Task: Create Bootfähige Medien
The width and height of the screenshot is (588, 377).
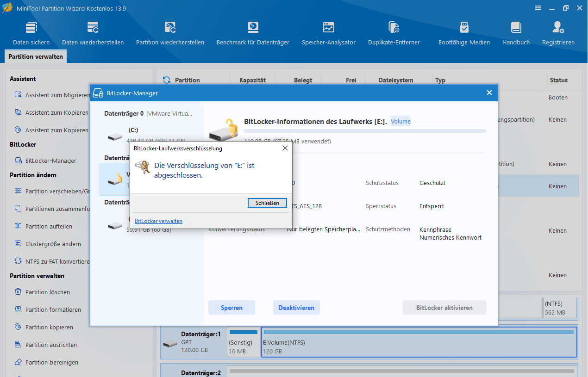Action: pos(464,33)
